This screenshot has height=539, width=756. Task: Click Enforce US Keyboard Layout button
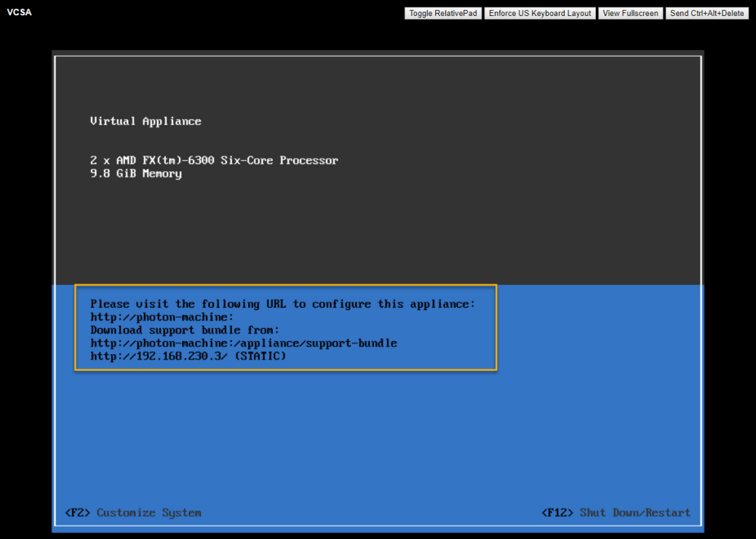tap(540, 13)
